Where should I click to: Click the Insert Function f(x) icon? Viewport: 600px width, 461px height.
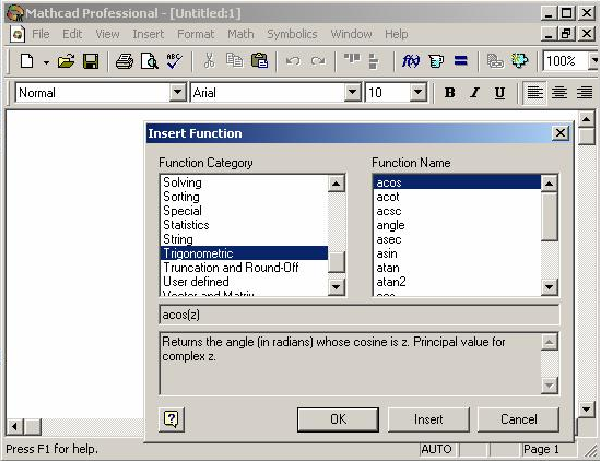[411, 61]
